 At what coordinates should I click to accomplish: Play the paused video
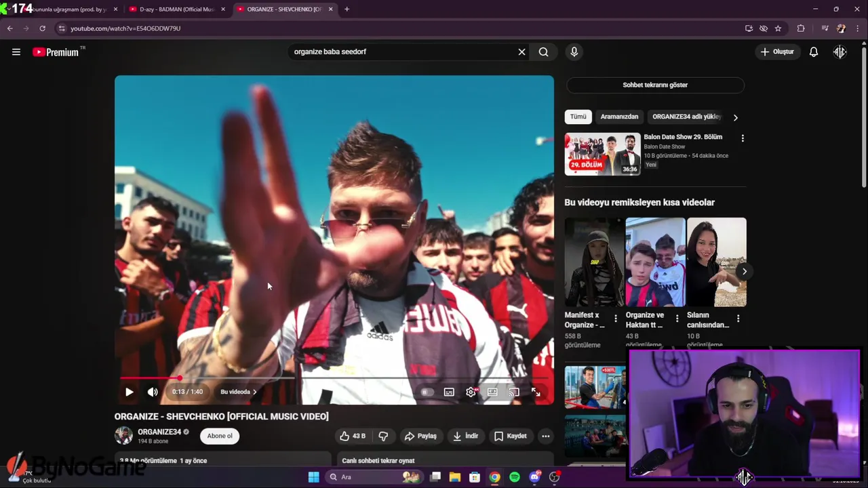click(x=129, y=392)
